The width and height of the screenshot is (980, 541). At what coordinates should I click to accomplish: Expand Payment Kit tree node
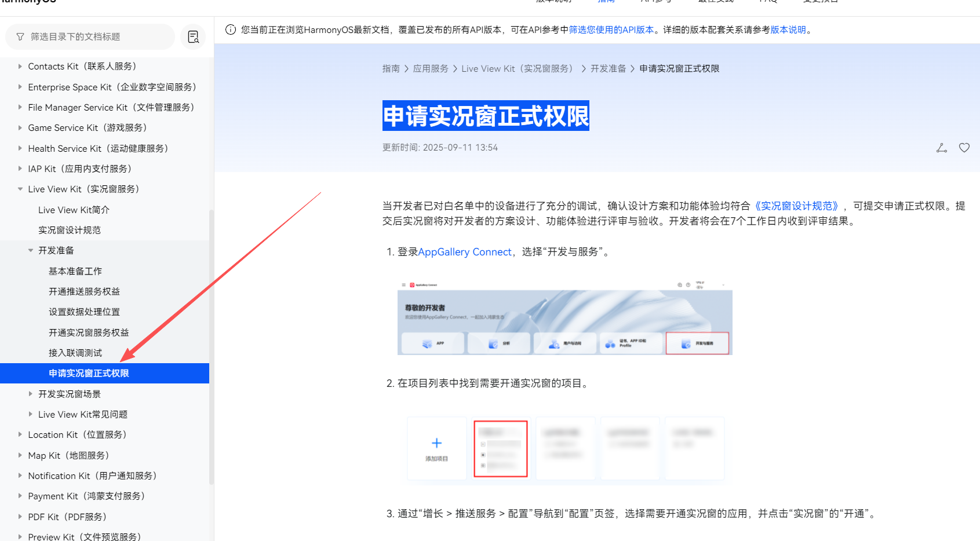click(x=20, y=496)
